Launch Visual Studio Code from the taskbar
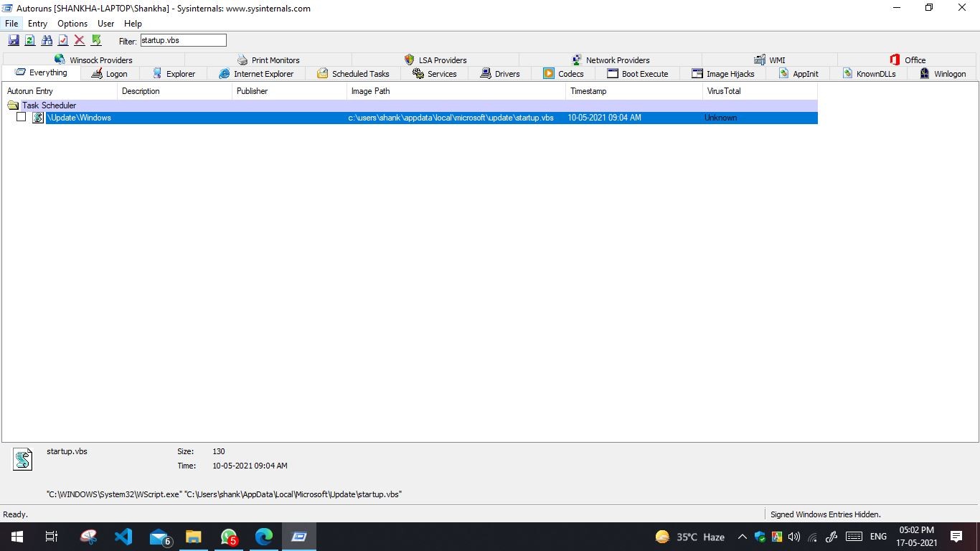The image size is (980, 551). 123,536
